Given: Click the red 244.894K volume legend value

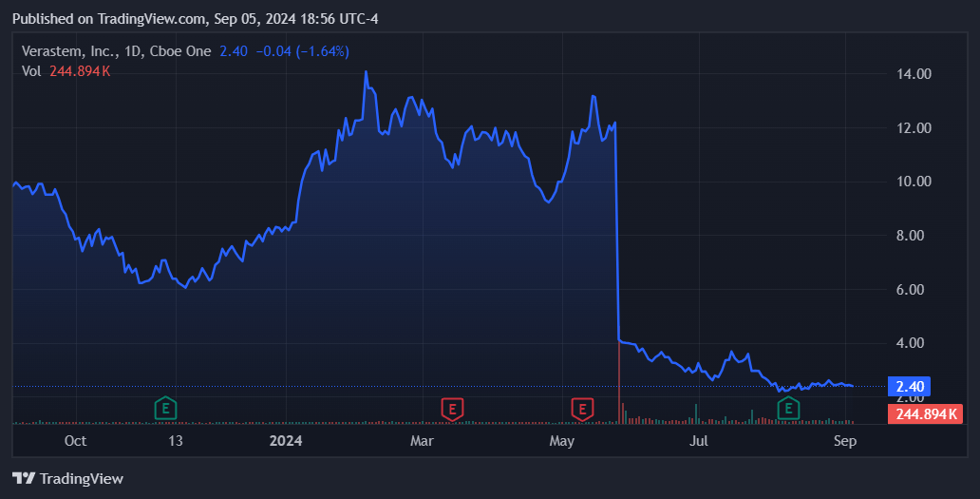Looking at the screenshot, I should [80, 71].
